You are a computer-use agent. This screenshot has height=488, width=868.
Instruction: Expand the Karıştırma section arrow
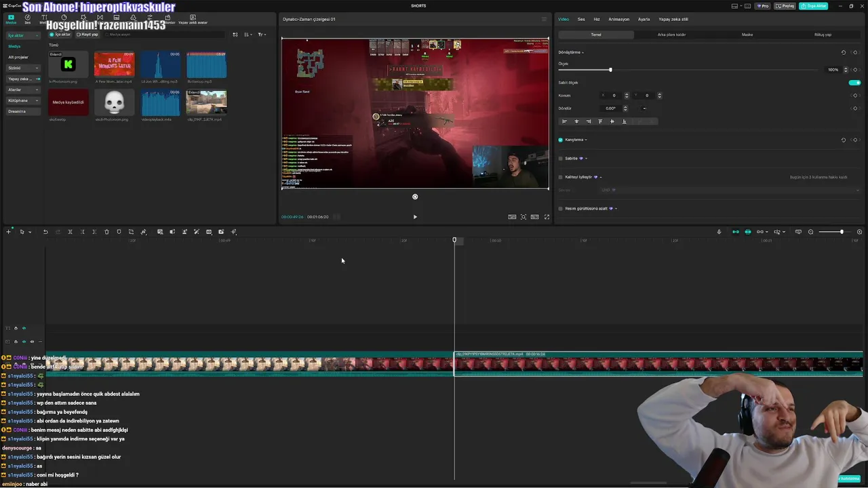point(586,140)
